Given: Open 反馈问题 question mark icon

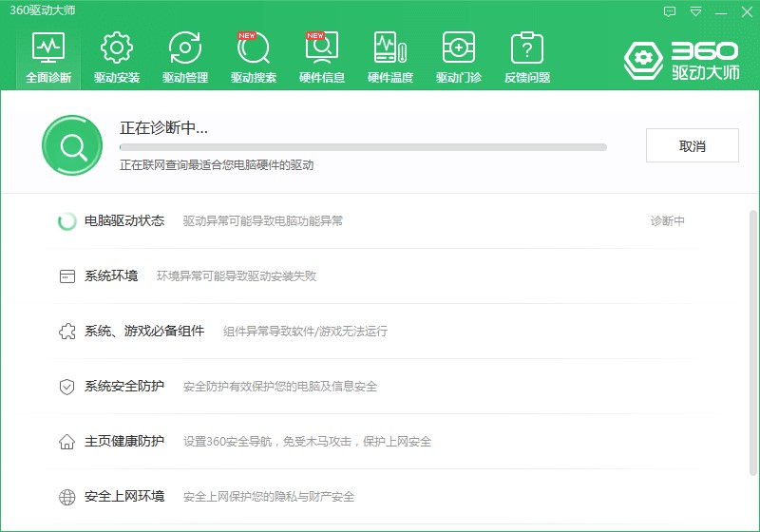Looking at the screenshot, I should point(527,48).
